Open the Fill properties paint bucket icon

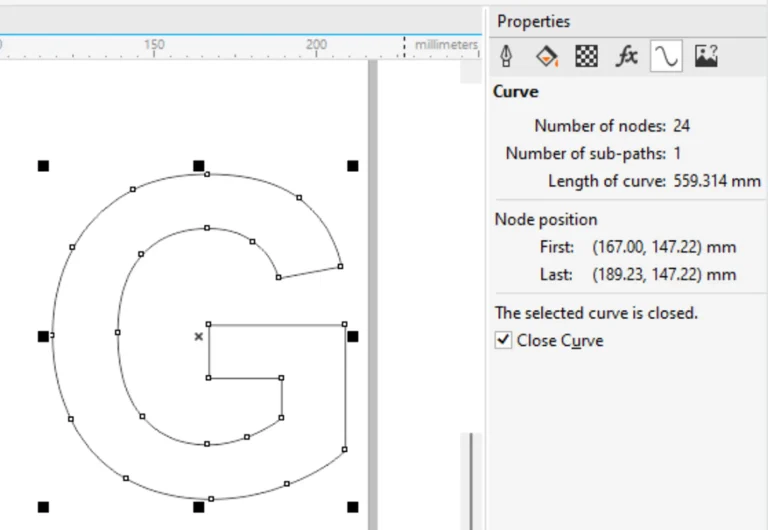(x=547, y=57)
